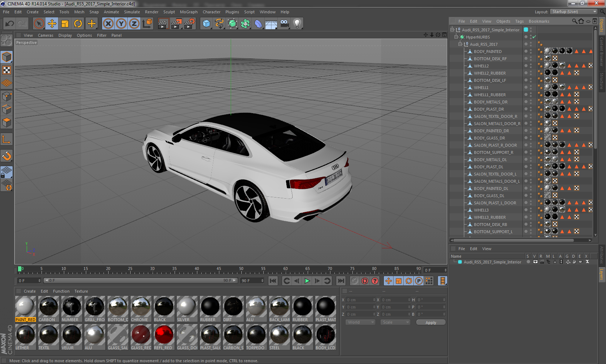
Task: Switch to Points mode
Action: [6, 96]
